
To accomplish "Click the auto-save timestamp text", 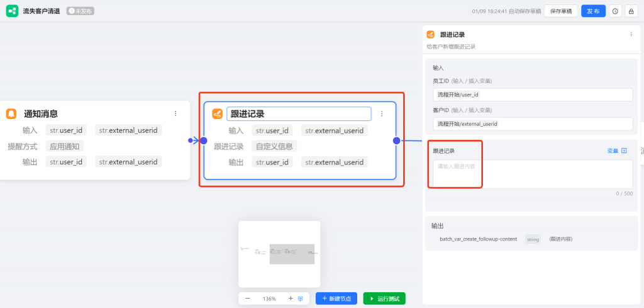I will pyautogui.click(x=506, y=11).
